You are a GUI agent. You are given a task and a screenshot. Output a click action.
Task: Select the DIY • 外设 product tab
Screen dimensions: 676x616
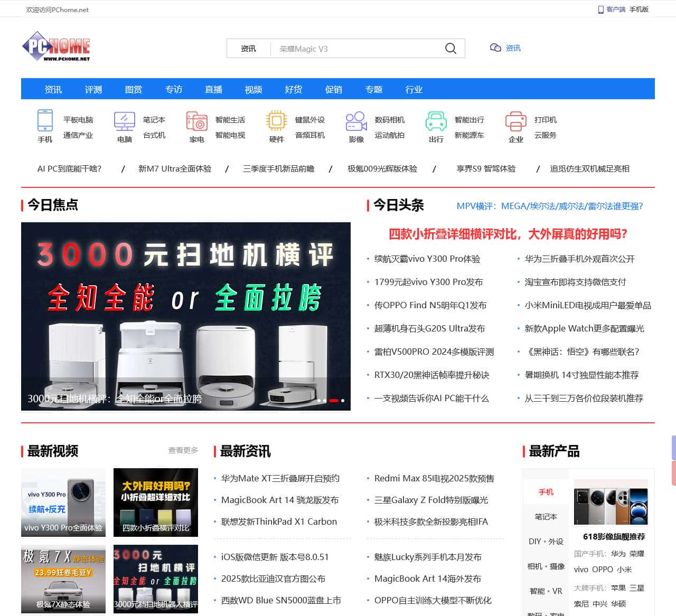[546, 542]
